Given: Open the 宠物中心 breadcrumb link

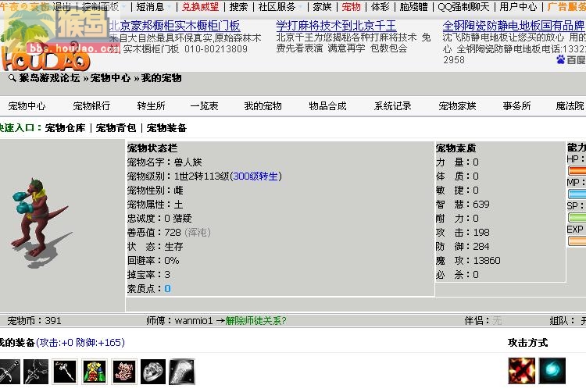Looking at the screenshot, I should 110,78.
